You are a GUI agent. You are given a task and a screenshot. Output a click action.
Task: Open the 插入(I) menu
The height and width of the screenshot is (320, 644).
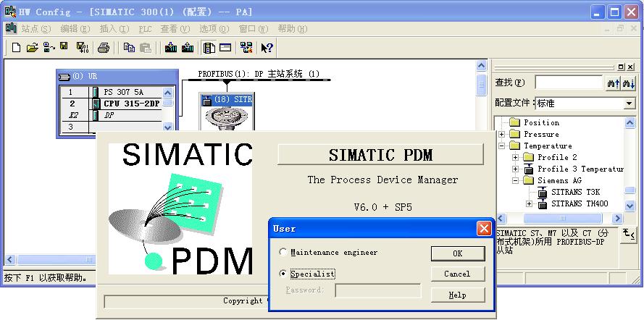[114, 29]
